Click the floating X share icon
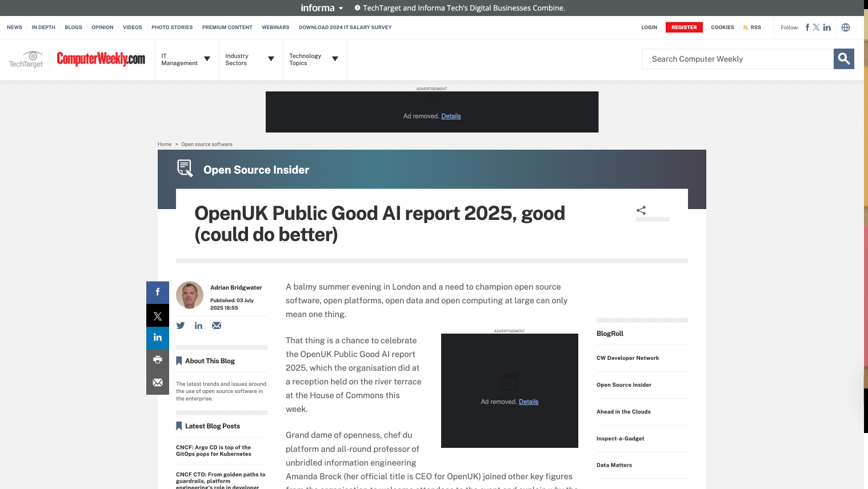Image resolution: width=868 pixels, height=489 pixels. tap(158, 315)
